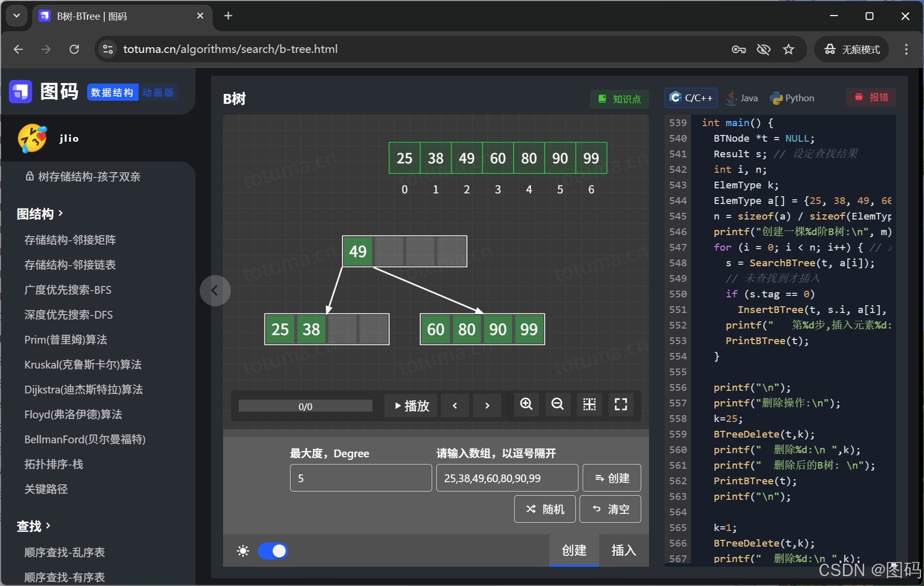Click the sun brightness icon
This screenshot has height=586, width=924.
[243, 551]
